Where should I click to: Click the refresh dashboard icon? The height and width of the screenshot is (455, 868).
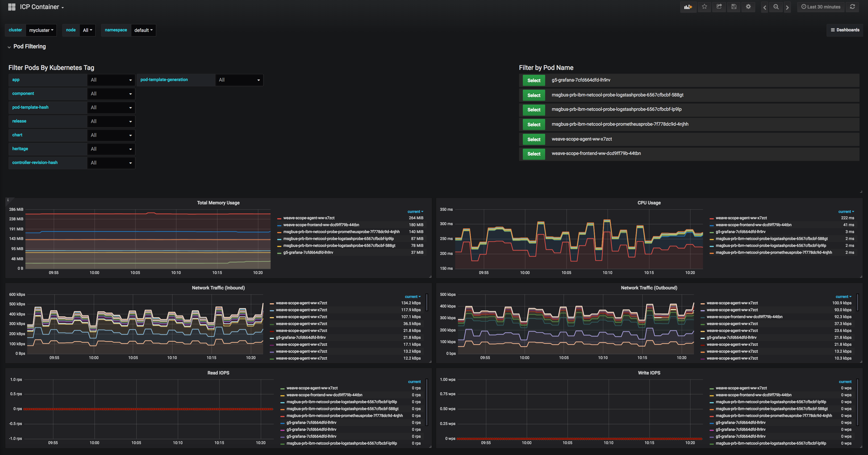click(x=853, y=7)
